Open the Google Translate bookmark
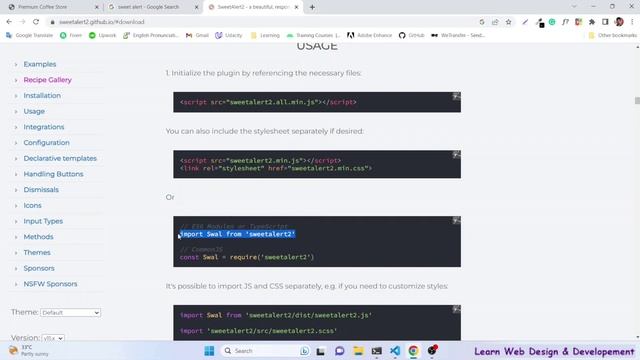Screen dimensions: 640x360 (x=29, y=36)
